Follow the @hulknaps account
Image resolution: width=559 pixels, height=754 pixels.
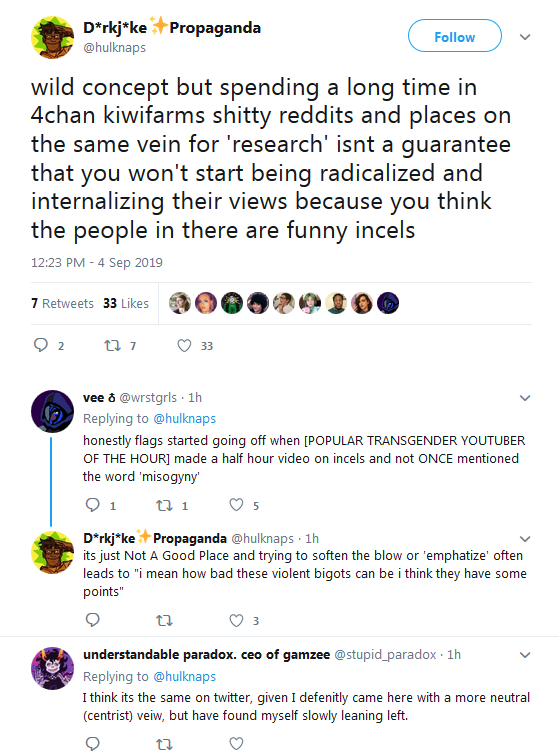click(x=455, y=36)
